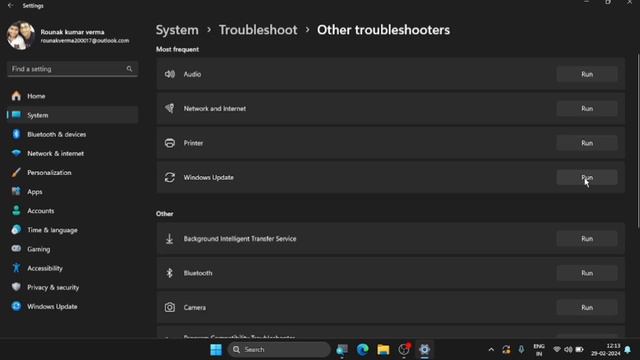Click the account email address text

pyautogui.click(x=85, y=41)
